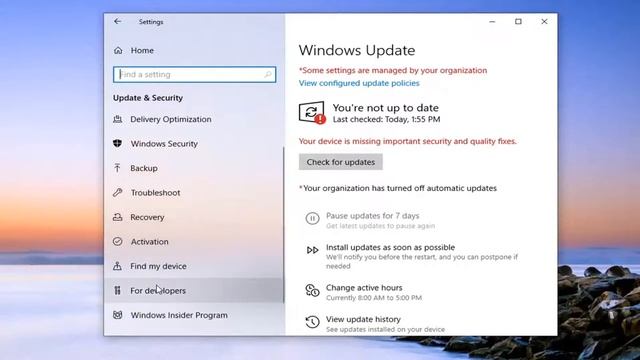Select Install updates as soon as possible
The image size is (640, 360).
tap(390, 247)
